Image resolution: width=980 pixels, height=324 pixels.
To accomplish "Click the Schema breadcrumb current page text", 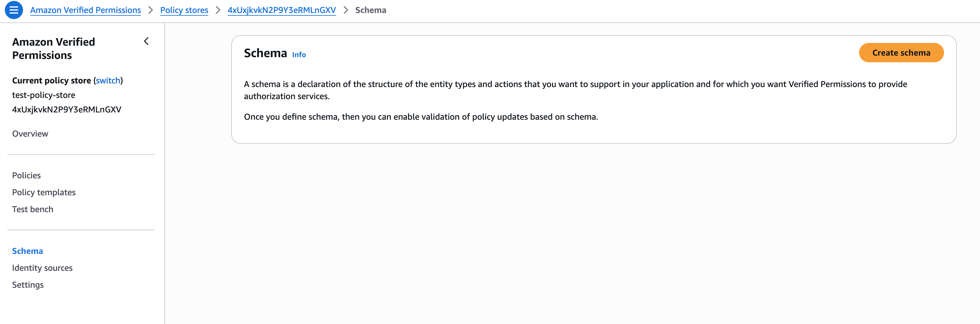I will (371, 10).
